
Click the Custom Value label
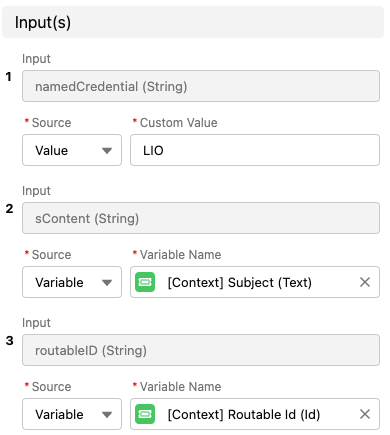point(179,123)
